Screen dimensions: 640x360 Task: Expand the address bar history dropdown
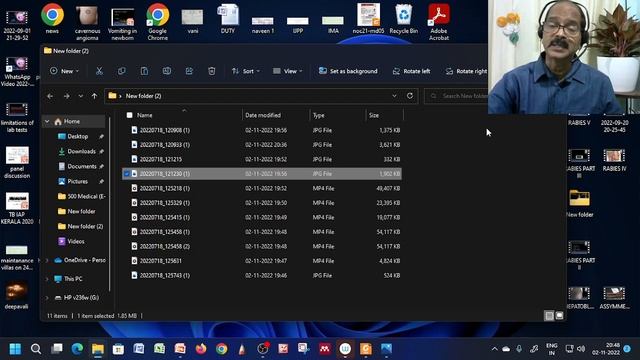point(394,96)
